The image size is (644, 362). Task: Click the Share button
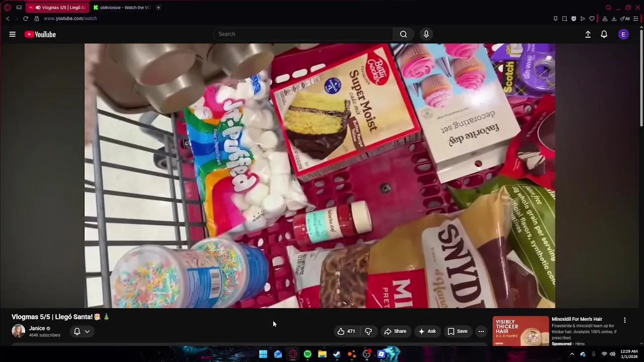point(395,331)
